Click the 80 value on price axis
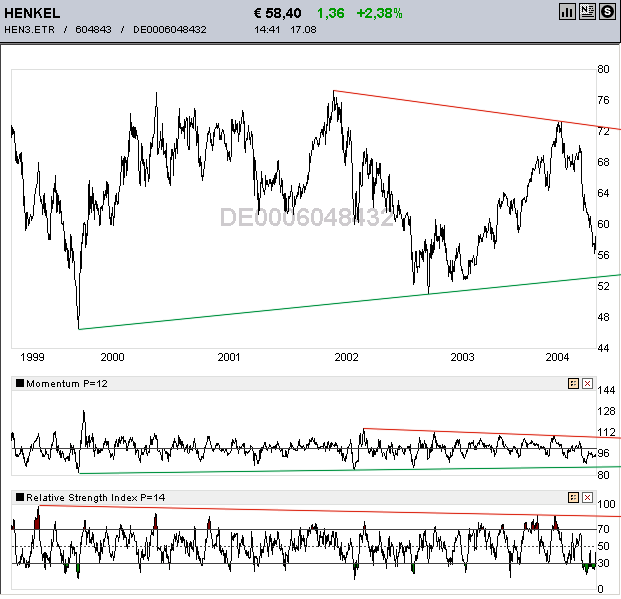621x599 pixels. [x=603, y=69]
